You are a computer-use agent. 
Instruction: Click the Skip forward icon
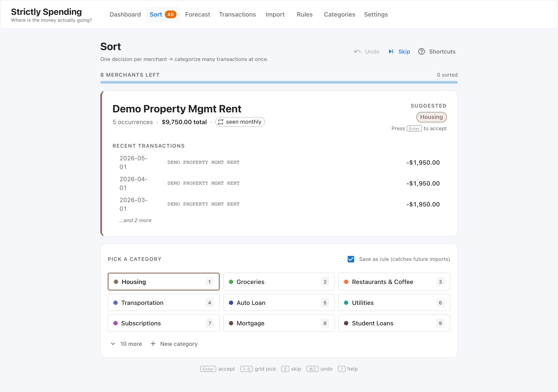[391, 51]
